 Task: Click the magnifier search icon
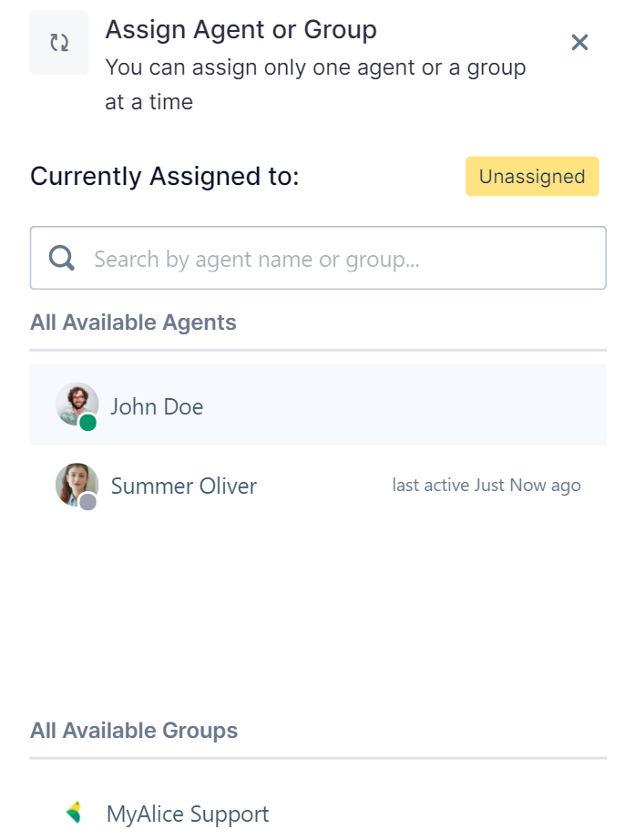click(x=61, y=259)
